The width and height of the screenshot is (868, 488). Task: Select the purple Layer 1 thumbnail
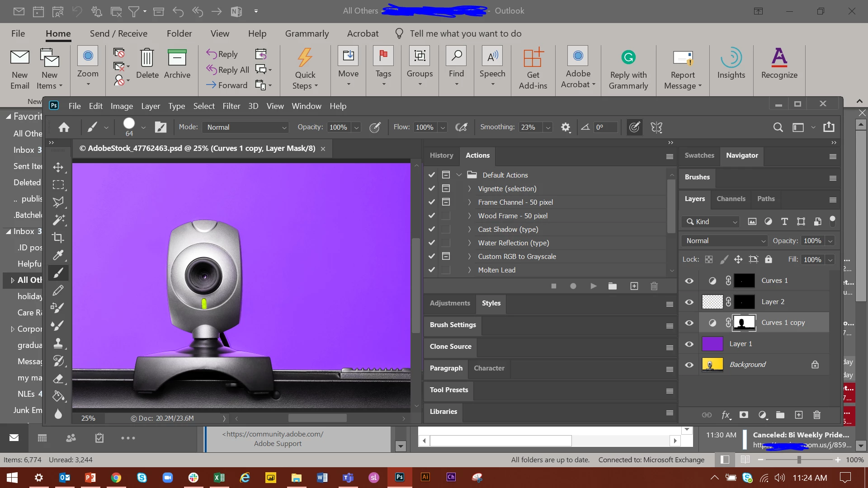click(712, 344)
